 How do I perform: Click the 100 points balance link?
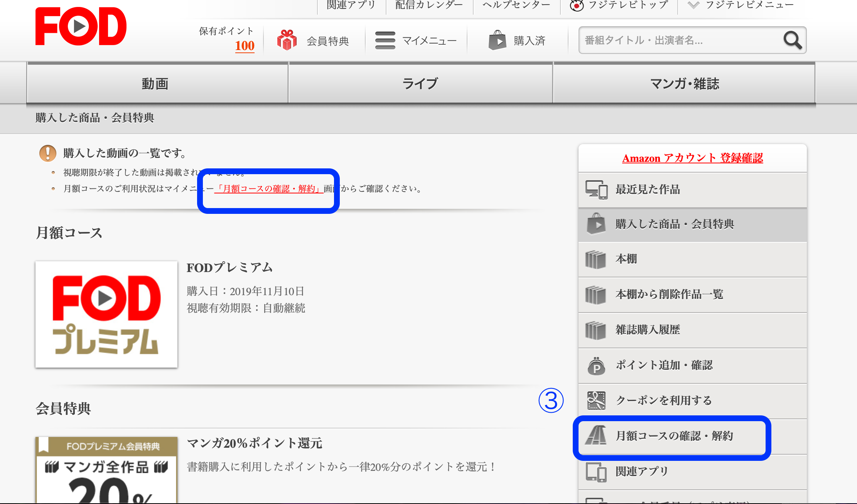(x=245, y=46)
